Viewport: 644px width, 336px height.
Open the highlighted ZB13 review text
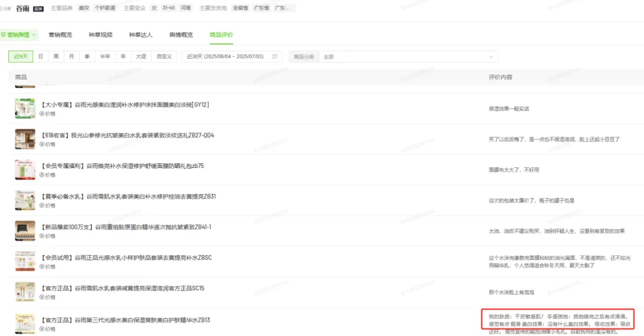(558, 319)
